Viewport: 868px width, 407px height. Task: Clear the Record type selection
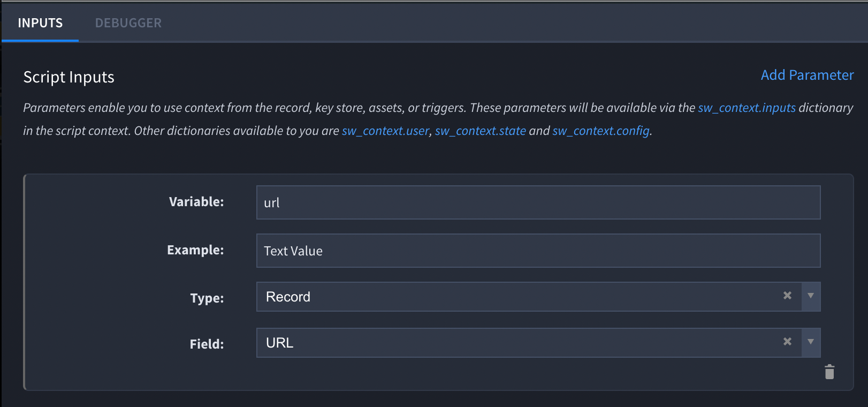pos(787,296)
